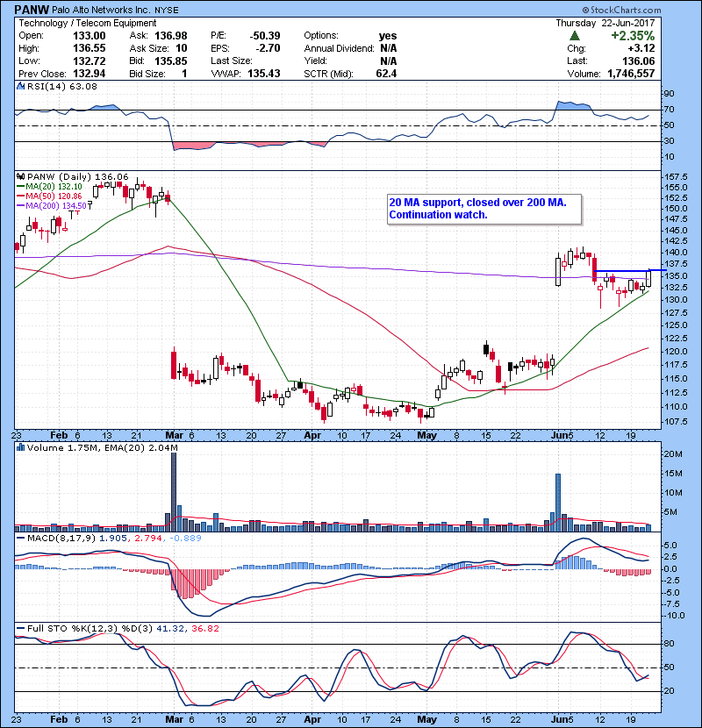
Task: Click the Open value 133.00
Action: point(90,36)
